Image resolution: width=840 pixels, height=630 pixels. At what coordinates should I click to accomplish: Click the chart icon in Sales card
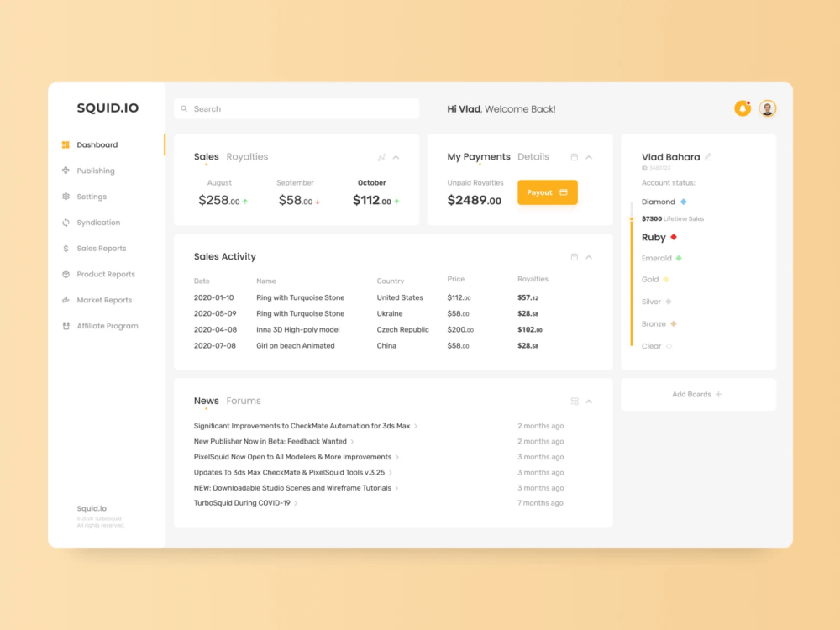pos(381,158)
